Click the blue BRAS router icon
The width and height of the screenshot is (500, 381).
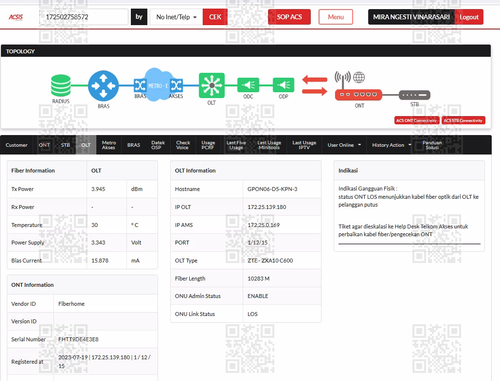coord(103,86)
